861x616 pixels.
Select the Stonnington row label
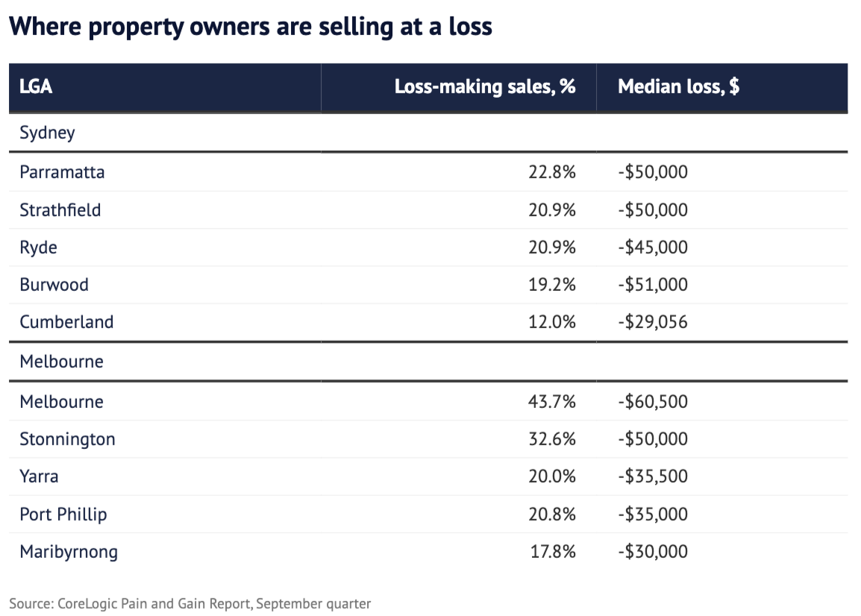[x=67, y=439]
